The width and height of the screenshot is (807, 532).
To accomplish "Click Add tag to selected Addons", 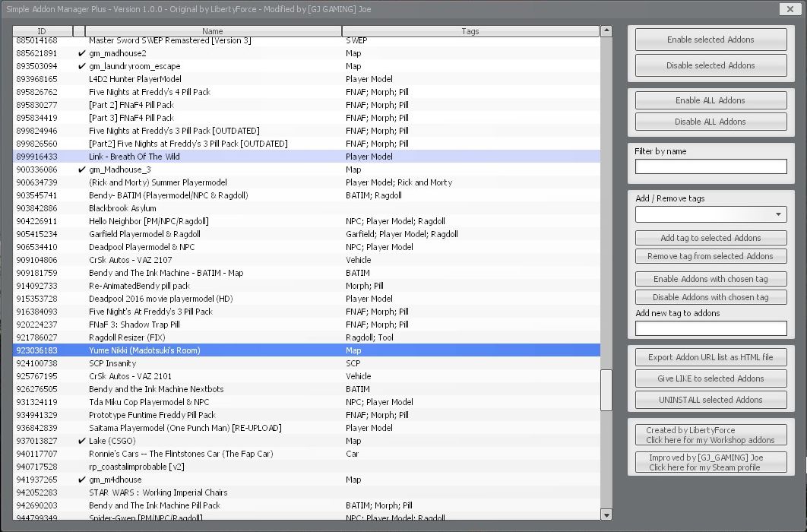I will coord(710,238).
